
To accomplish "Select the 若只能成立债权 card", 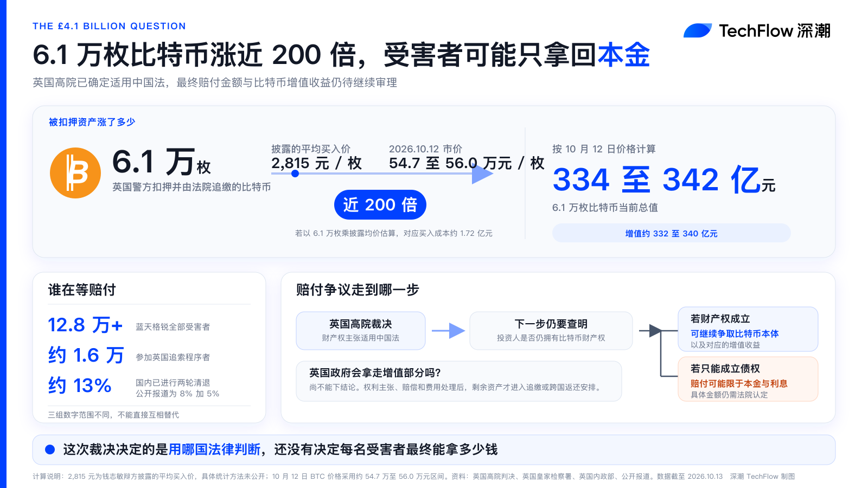I will pos(748,379).
